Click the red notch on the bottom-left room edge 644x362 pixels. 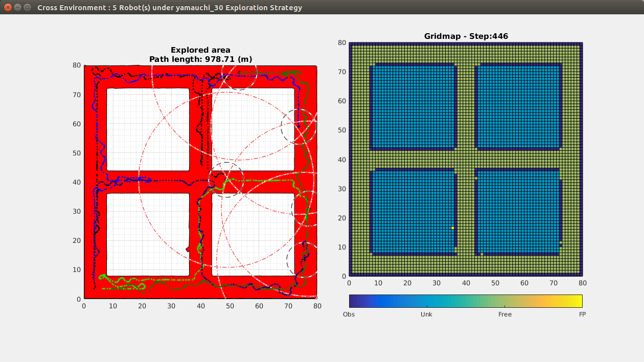[x=188, y=249]
